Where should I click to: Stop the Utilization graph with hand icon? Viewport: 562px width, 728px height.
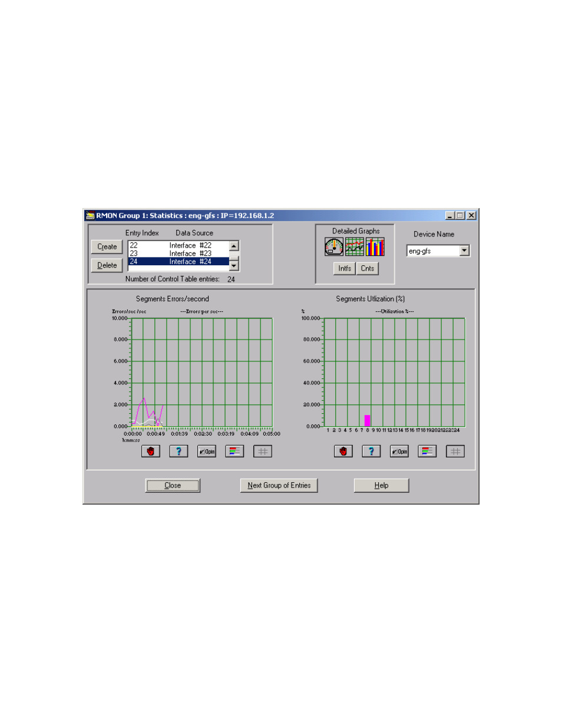343,452
